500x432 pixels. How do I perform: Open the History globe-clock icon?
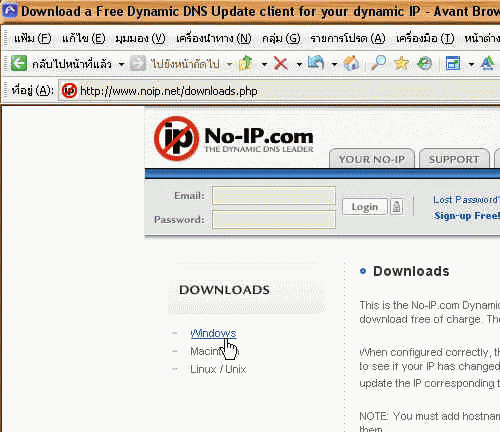425,63
